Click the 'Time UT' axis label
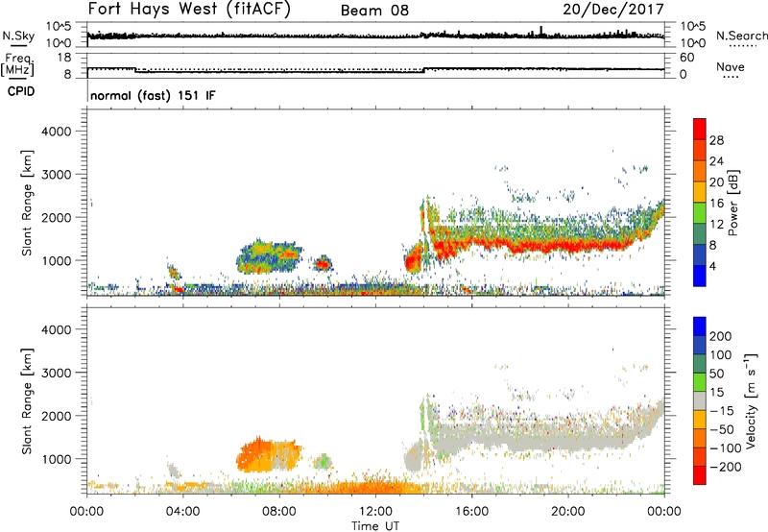The width and height of the screenshot is (768, 532). 375,526
